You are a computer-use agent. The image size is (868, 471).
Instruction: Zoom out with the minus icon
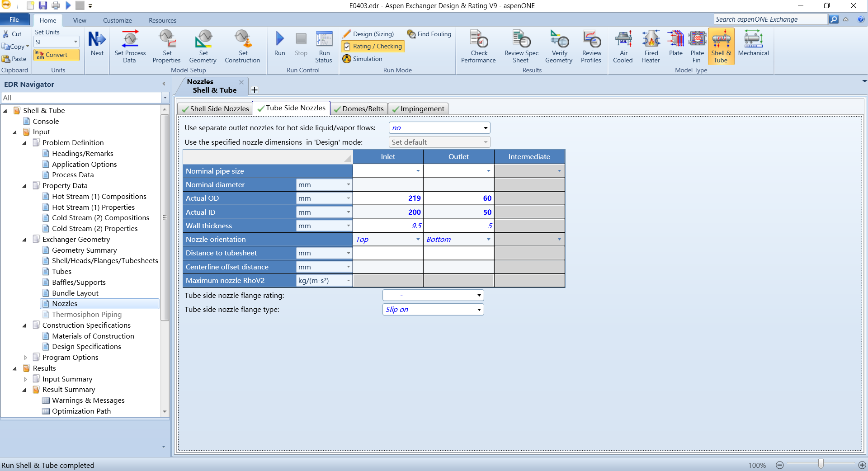780,465
